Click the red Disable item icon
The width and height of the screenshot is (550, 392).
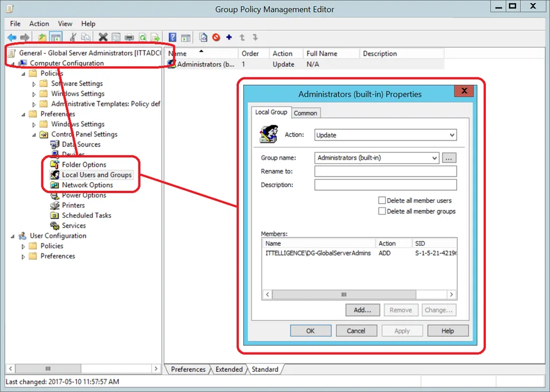216,37
